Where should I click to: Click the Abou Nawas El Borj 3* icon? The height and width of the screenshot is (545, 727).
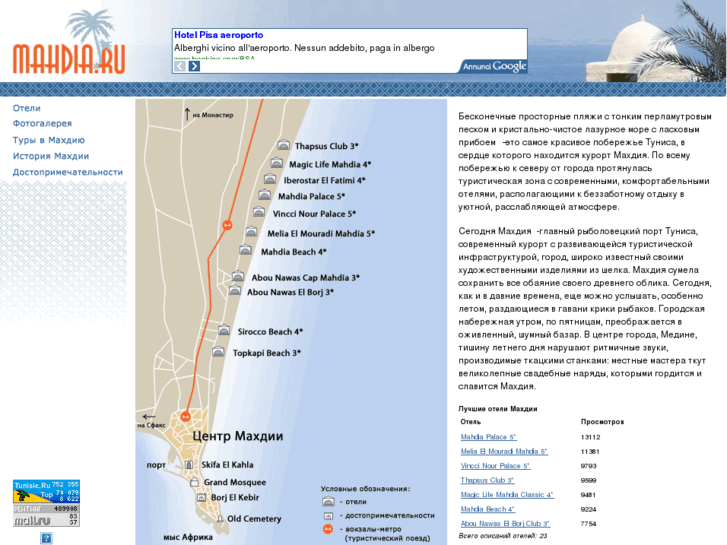click(x=235, y=291)
